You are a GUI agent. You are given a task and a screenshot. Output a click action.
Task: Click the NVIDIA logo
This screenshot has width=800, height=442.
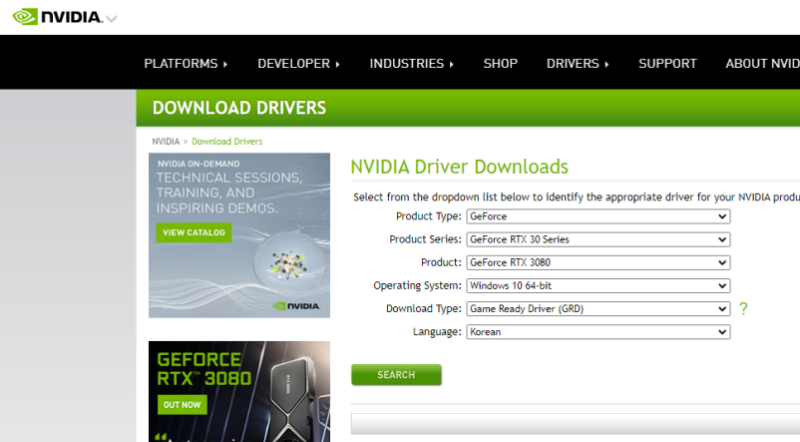(57, 17)
